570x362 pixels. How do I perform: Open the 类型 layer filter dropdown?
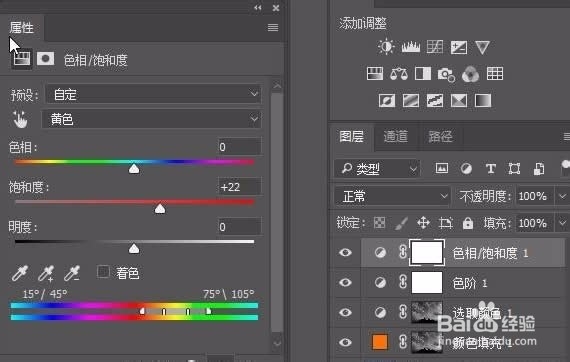pos(377,169)
